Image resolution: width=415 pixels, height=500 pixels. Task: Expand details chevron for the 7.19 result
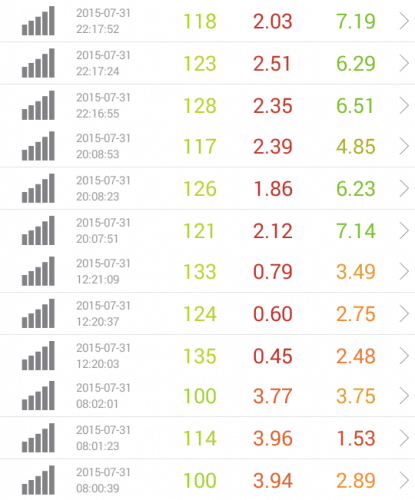click(x=404, y=21)
